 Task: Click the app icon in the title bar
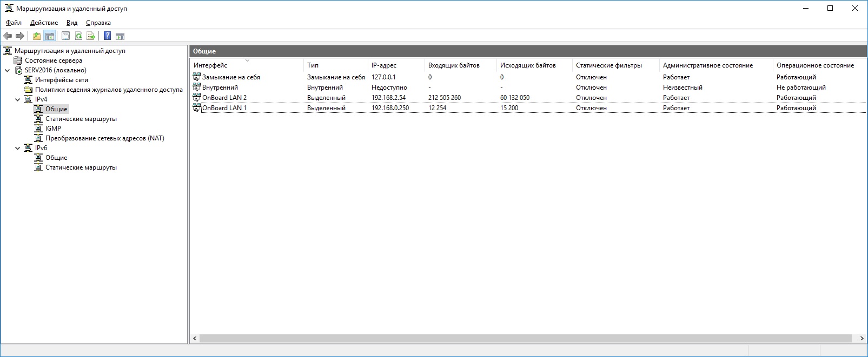(x=9, y=8)
